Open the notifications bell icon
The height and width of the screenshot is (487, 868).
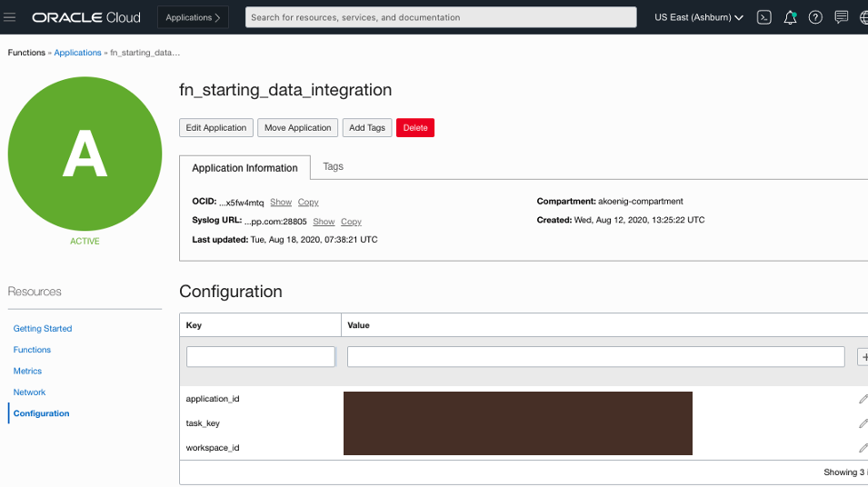(x=790, y=17)
